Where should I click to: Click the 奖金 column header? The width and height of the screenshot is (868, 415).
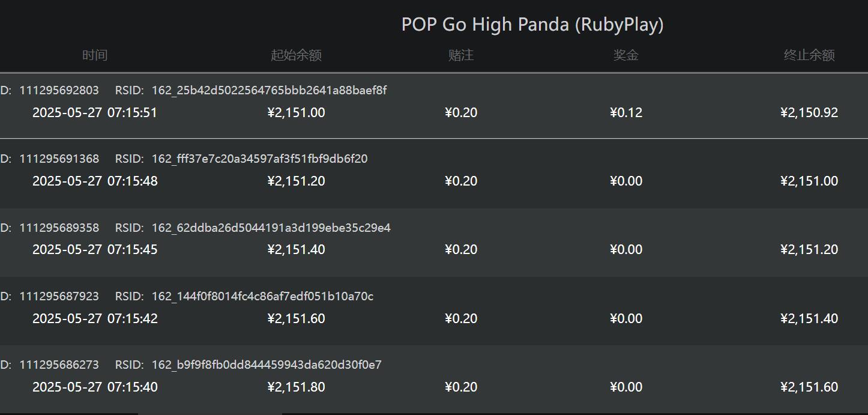[x=625, y=55]
